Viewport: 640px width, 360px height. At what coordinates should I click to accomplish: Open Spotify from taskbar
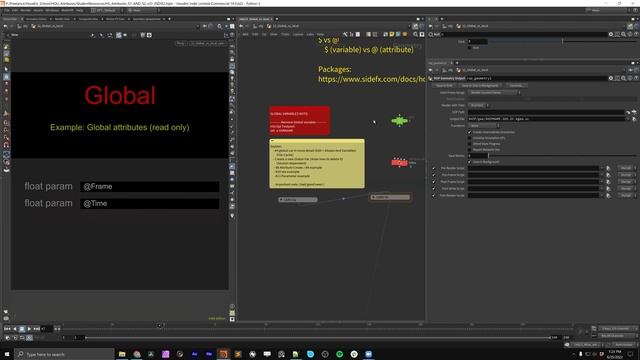(x=340, y=354)
